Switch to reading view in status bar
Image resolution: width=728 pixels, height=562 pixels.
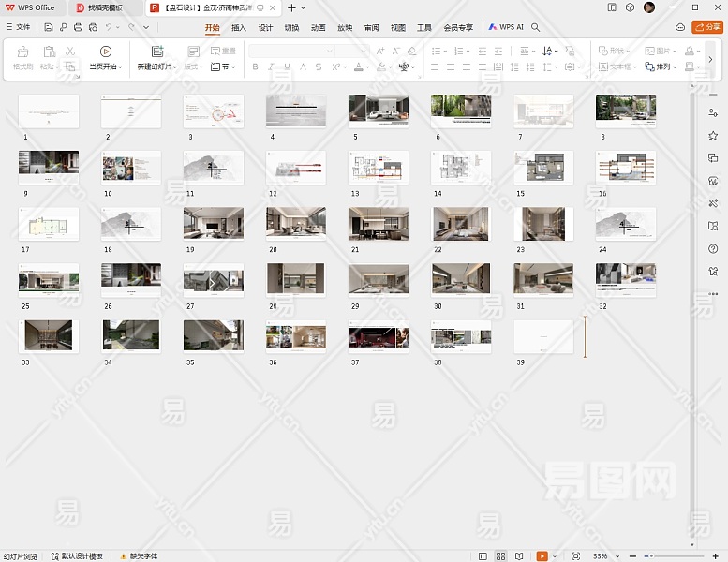pyautogui.click(x=518, y=556)
